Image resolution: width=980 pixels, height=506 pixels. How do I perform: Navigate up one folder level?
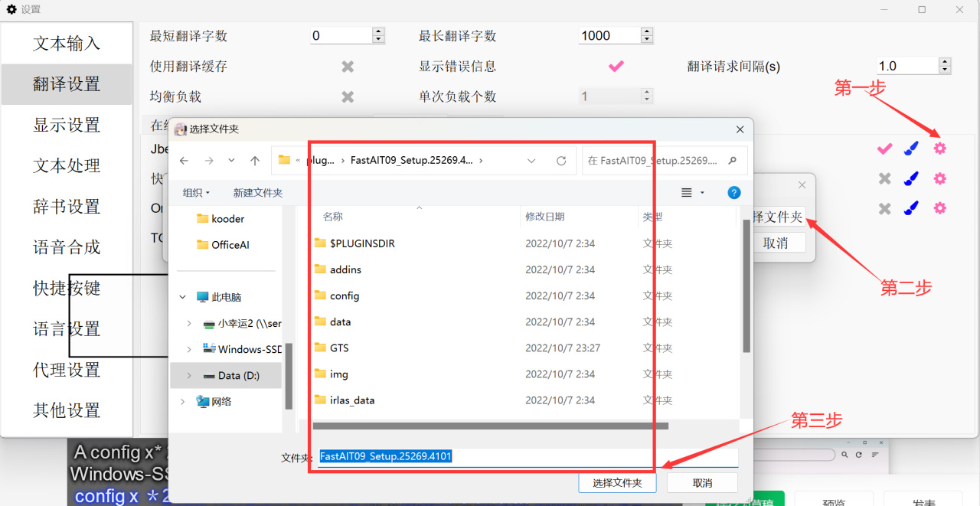(x=255, y=161)
